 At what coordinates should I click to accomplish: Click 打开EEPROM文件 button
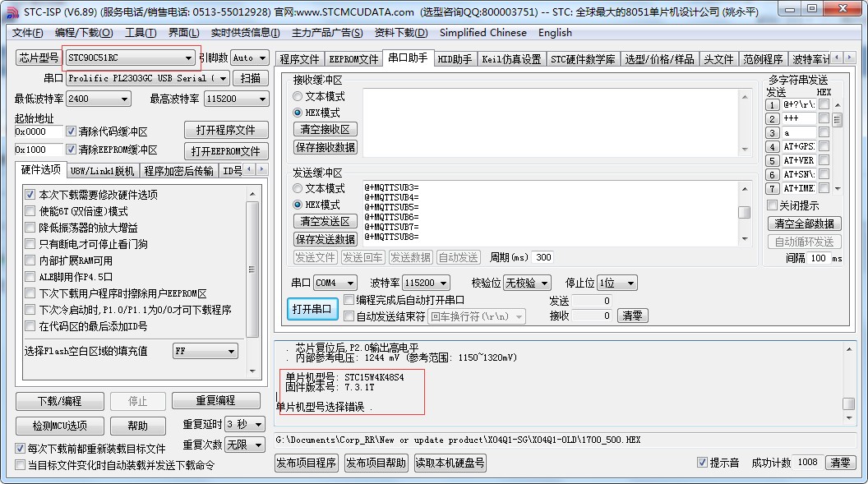coord(226,151)
